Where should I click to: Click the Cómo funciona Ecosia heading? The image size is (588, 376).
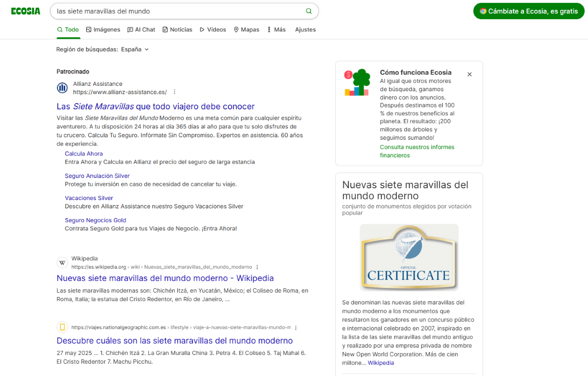coord(416,73)
